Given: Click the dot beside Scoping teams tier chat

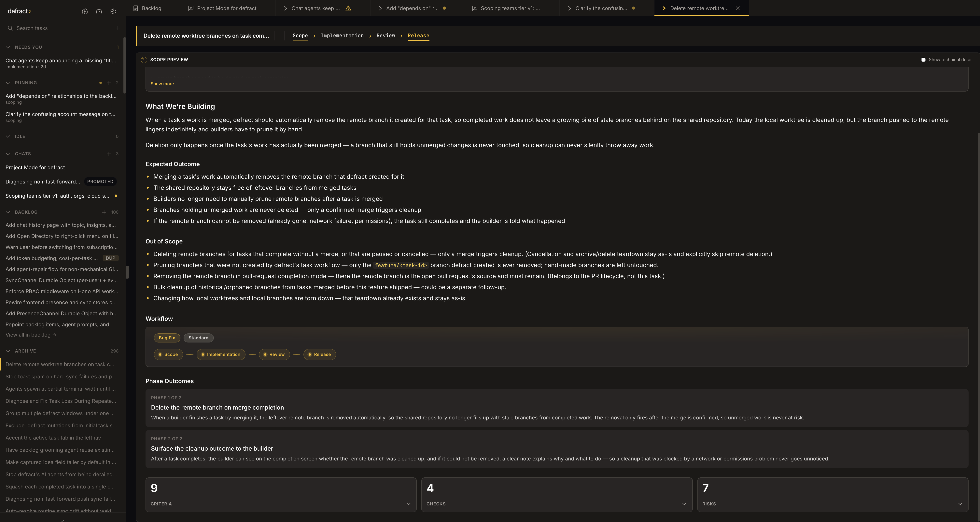Looking at the screenshot, I should pos(116,196).
